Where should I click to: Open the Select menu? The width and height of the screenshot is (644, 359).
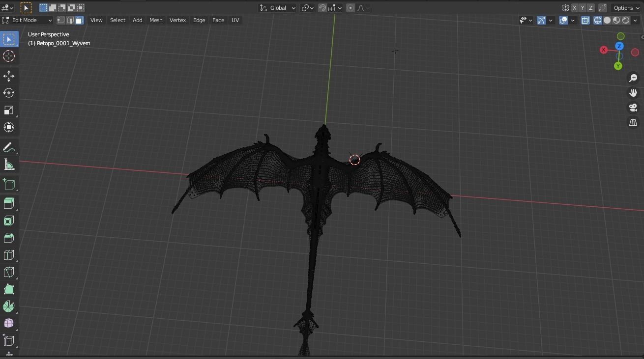point(117,20)
